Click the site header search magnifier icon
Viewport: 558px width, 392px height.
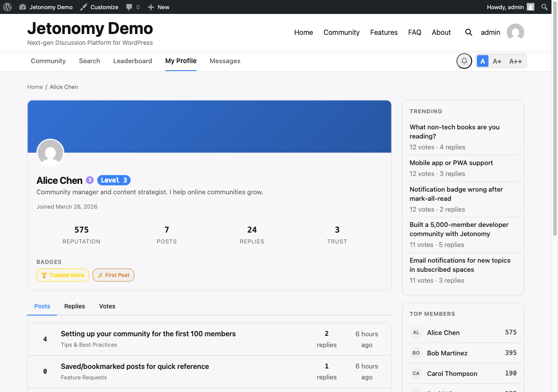(468, 32)
